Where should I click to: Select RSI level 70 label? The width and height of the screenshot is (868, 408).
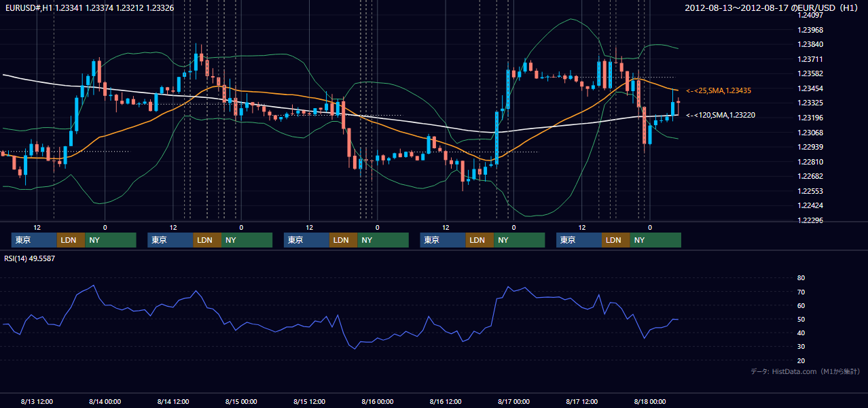click(801, 292)
